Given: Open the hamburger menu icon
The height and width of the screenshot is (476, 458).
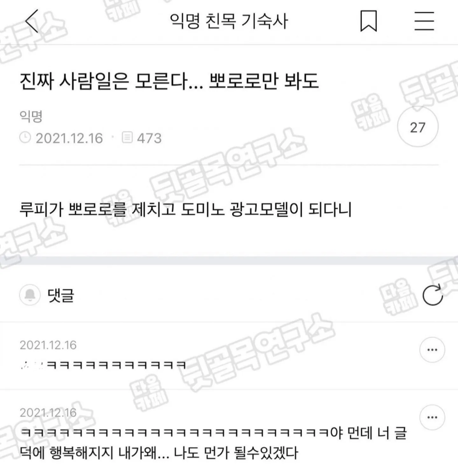Looking at the screenshot, I should coord(424,21).
